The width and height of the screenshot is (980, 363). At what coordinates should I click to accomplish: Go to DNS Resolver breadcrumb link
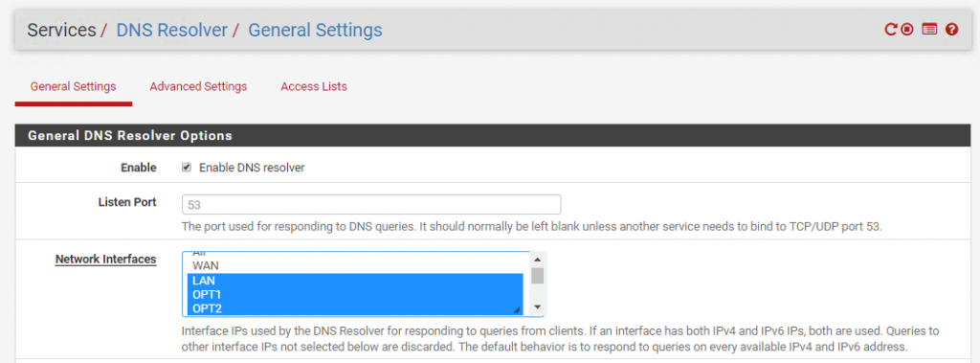coord(172,30)
